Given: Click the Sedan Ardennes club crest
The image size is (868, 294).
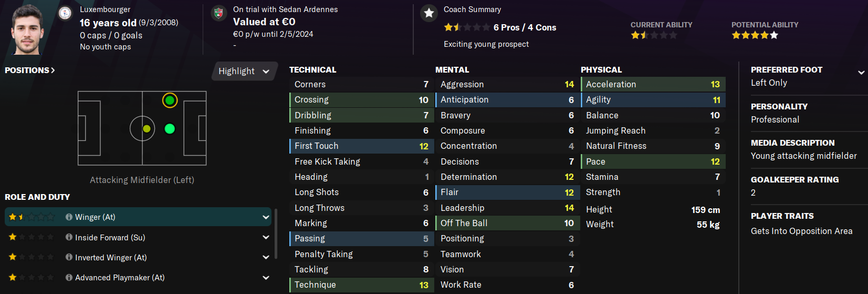Looking at the screenshot, I should pyautogui.click(x=219, y=13).
